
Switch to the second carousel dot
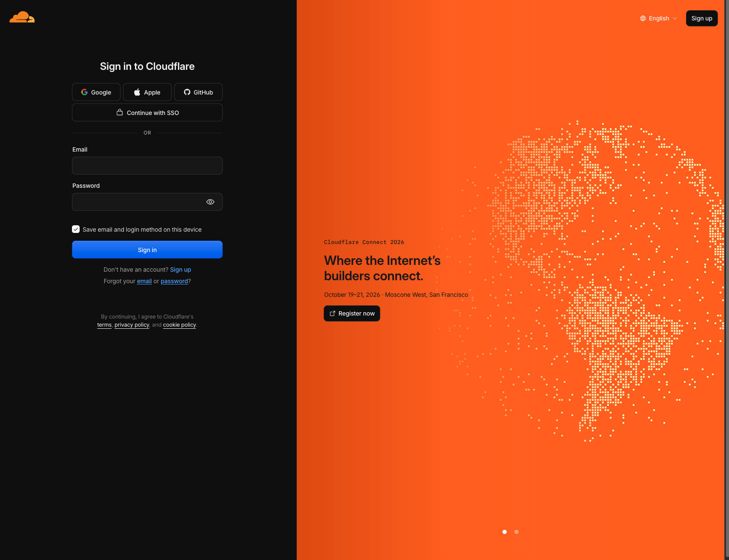tap(517, 532)
